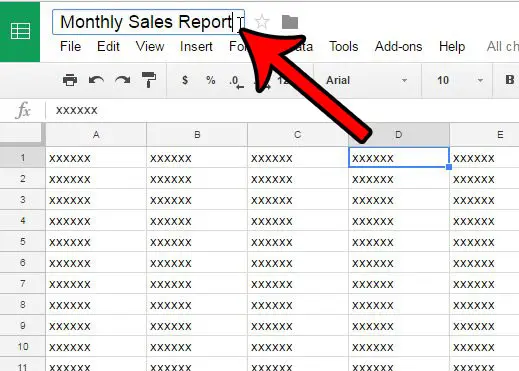519x371 pixels.
Task: Select cell A6
Action: (96, 262)
